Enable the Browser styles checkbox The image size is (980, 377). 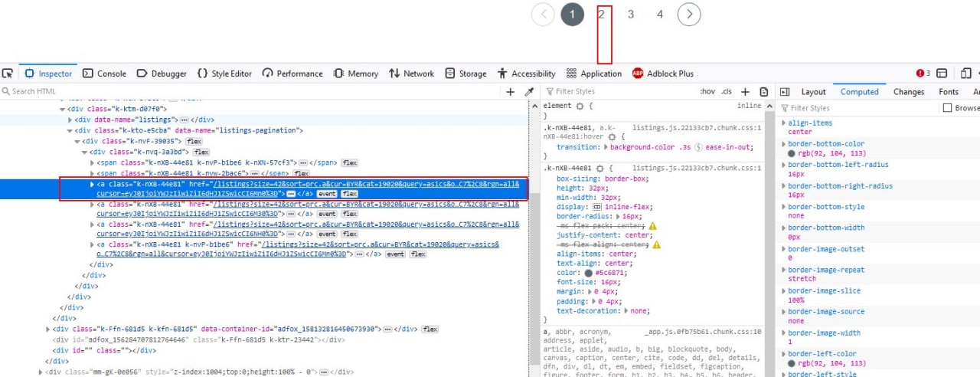coord(947,108)
